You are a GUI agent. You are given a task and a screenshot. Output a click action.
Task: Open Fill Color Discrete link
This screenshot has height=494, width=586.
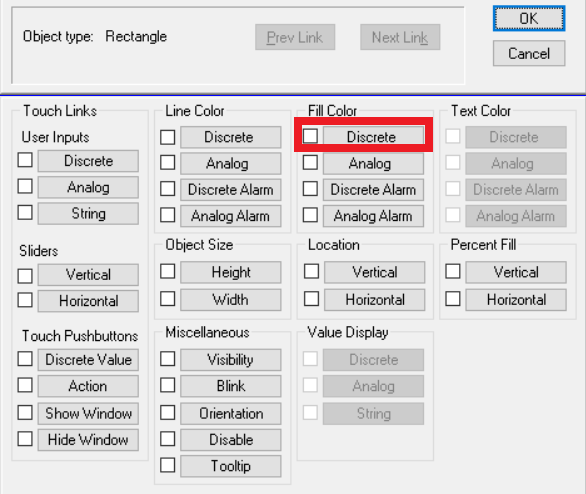tap(373, 137)
